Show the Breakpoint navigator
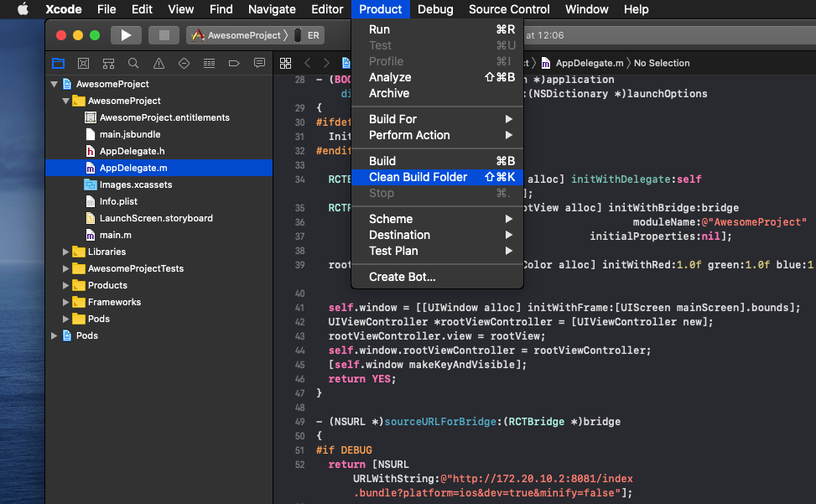This screenshot has width=816, height=504. click(x=234, y=64)
